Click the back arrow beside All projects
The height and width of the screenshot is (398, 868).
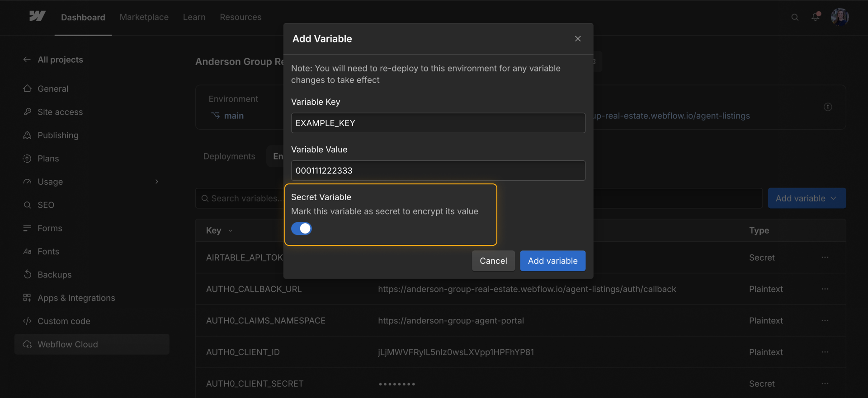27,59
